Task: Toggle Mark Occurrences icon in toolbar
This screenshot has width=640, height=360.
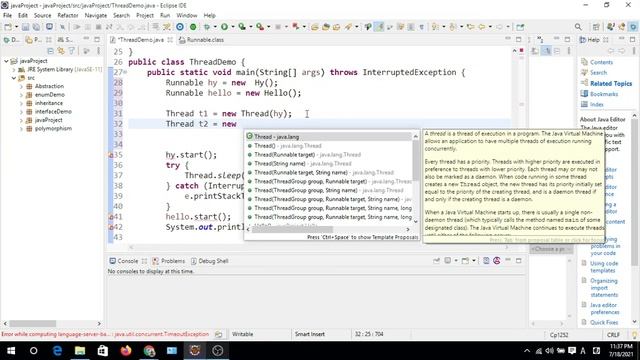Action: coord(379,27)
